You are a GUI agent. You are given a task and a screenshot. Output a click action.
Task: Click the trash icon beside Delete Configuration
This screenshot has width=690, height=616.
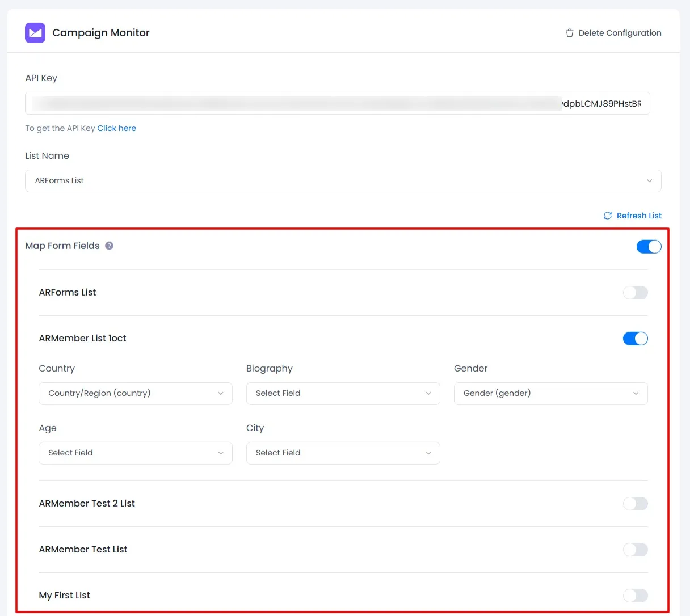[x=569, y=33]
